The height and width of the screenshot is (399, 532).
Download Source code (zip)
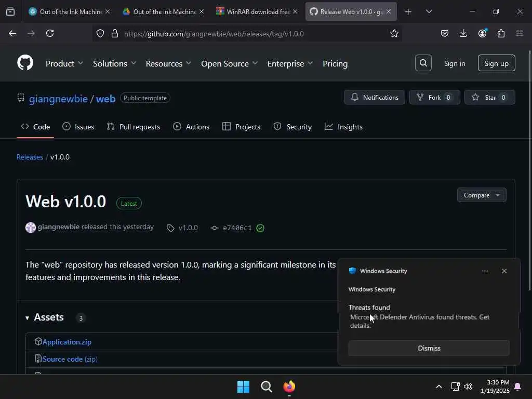[70, 359]
